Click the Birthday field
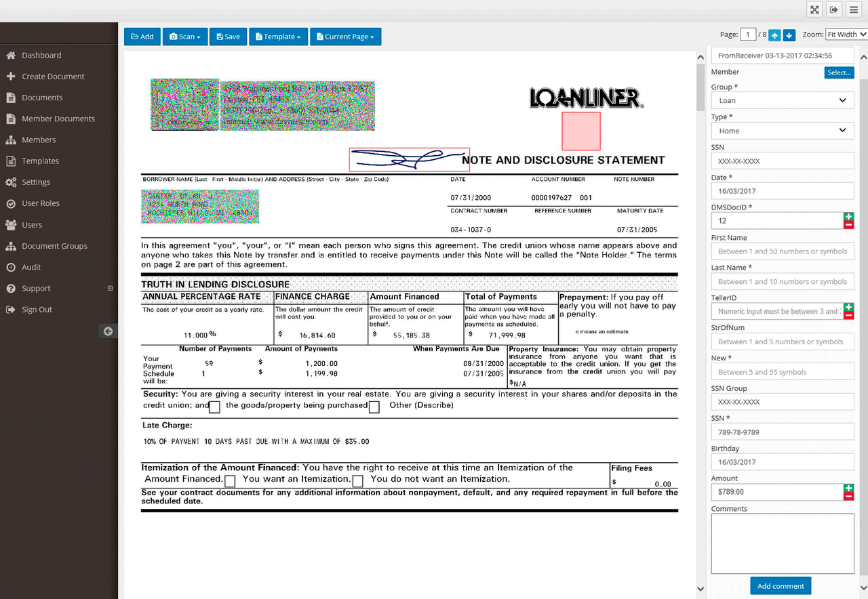The height and width of the screenshot is (599, 868). click(783, 462)
